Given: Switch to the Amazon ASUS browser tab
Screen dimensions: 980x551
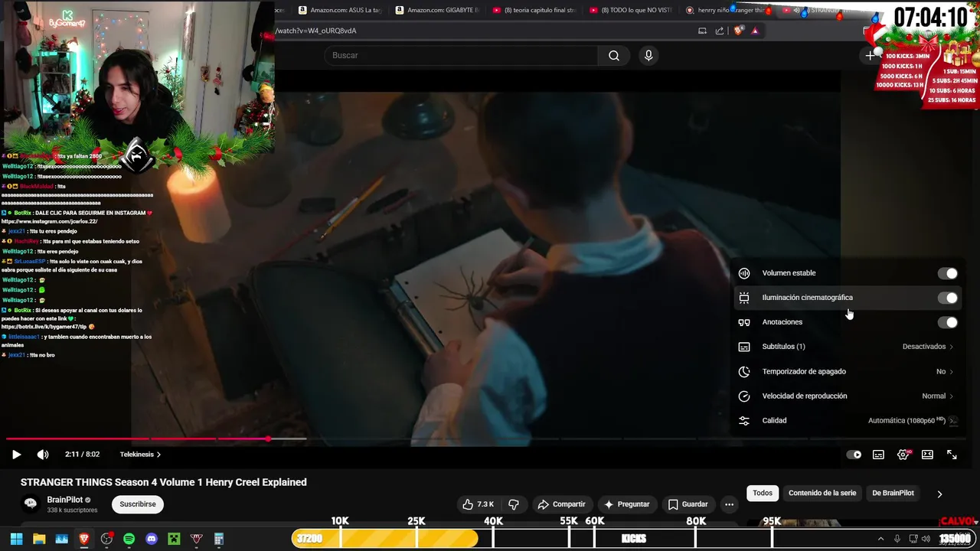Looking at the screenshot, I should 340,10.
